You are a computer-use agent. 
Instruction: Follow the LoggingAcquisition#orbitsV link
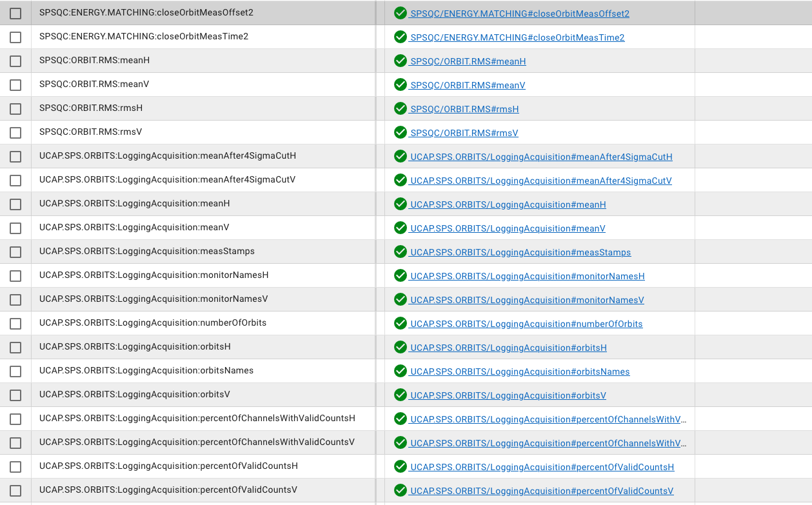coord(508,395)
